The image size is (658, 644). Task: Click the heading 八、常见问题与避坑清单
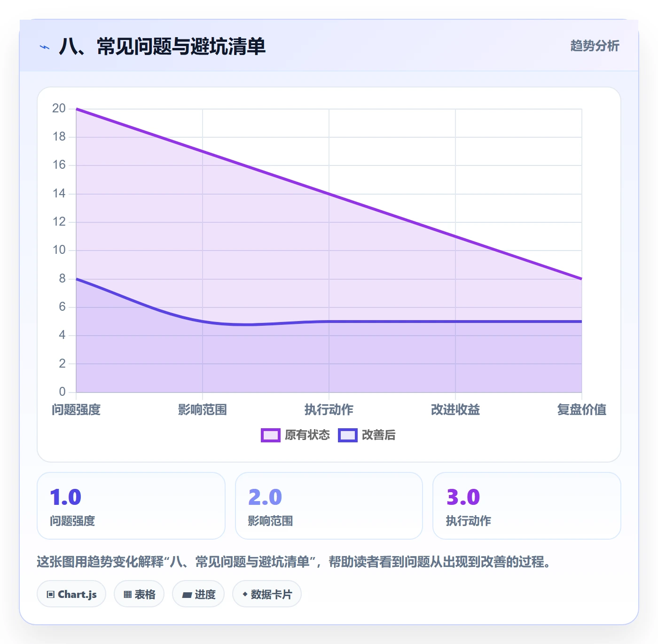point(163,47)
